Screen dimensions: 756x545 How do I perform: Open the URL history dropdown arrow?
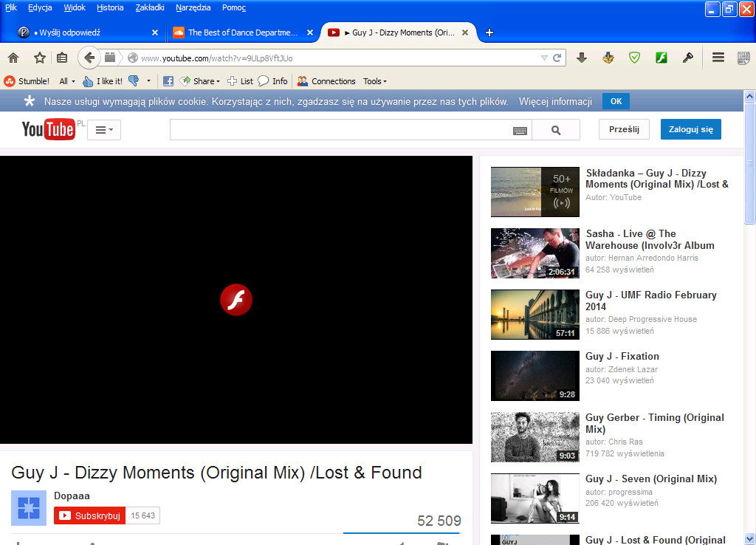[544, 58]
